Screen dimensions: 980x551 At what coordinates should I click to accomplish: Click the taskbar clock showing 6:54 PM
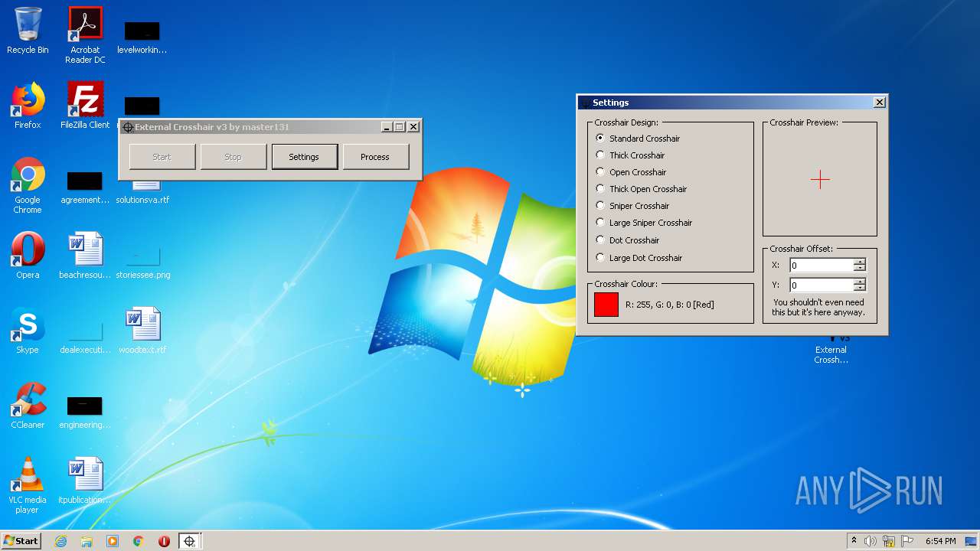[940, 541]
